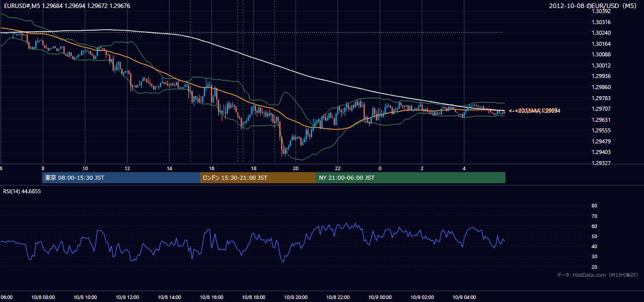Screen dimensions: 644x302
Task: Click hour tick 4 under the price chart
Action: click(464, 168)
